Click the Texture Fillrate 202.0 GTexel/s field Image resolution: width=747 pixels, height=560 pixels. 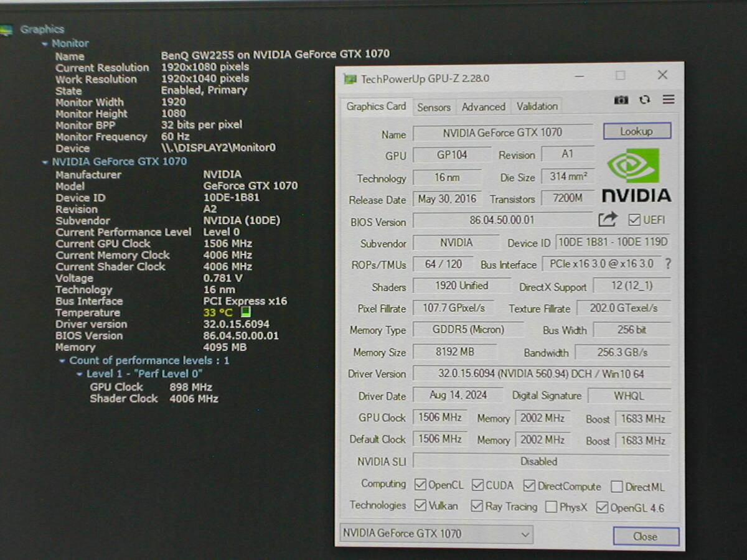coord(624,308)
